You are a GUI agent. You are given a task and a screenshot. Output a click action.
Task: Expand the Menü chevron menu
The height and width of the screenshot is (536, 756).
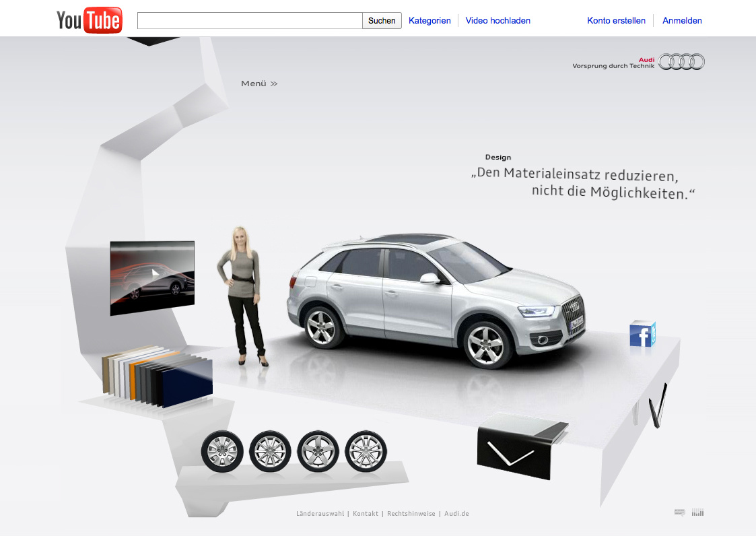pyautogui.click(x=259, y=83)
